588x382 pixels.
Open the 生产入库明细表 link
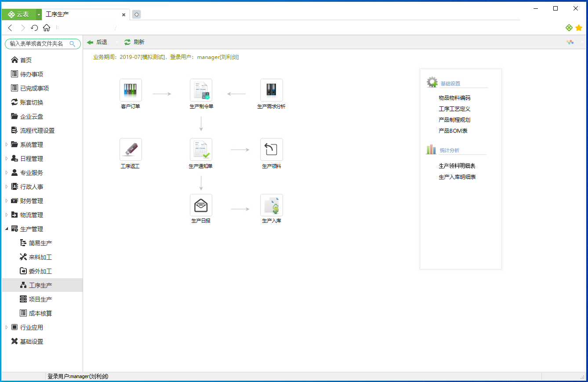point(457,177)
